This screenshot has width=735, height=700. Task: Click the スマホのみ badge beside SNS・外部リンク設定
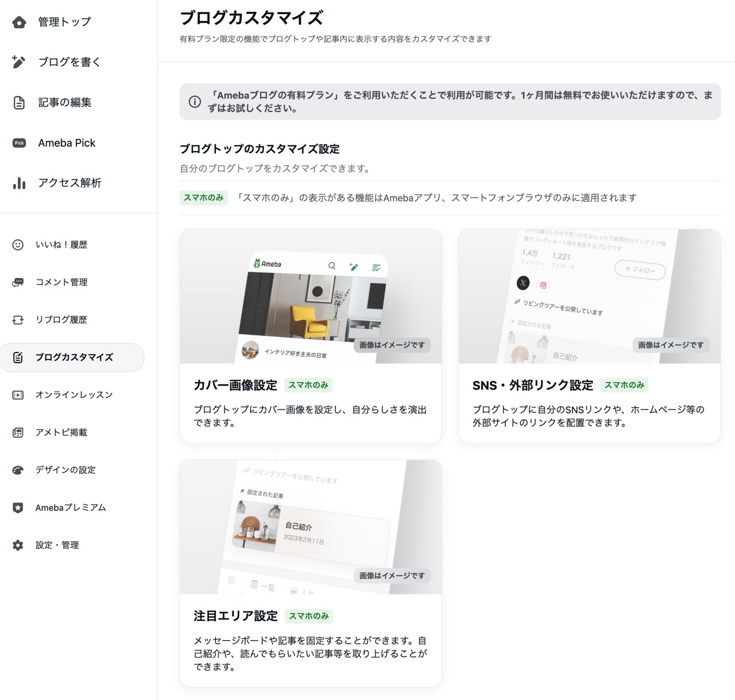point(624,385)
